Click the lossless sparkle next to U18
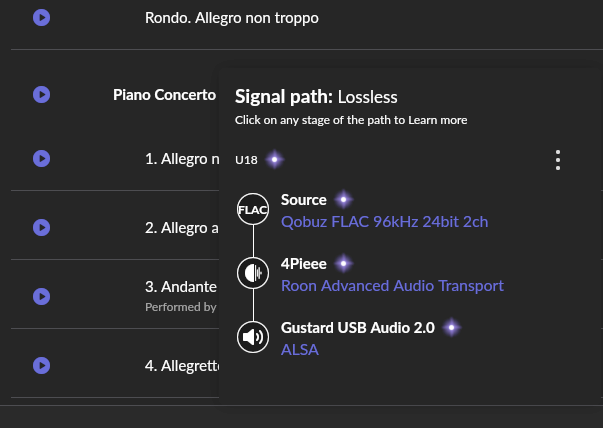This screenshot has height=428, width=603. [x=274, y=160]
